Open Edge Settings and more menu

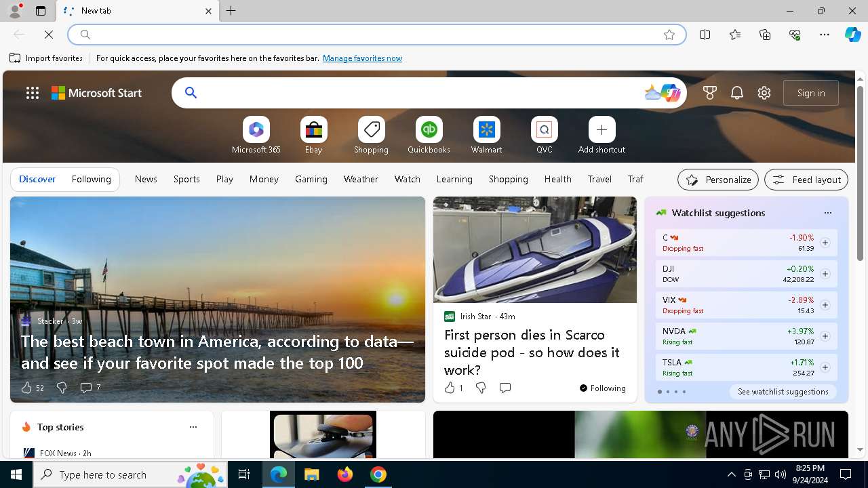(x=825, y=35)
